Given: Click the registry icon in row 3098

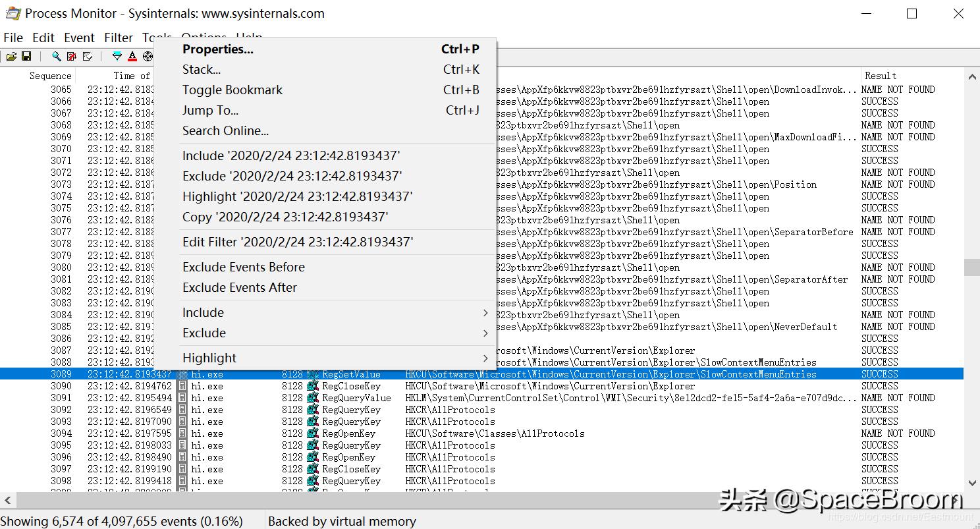Looking at the screenshot, I should click(x=313, y=481).
